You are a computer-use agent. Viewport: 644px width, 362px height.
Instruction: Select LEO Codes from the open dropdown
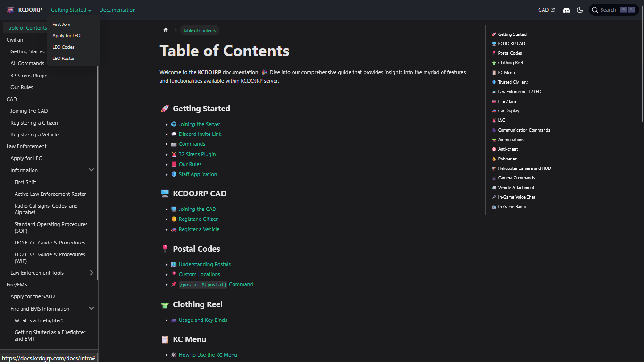[x=63, y=47]
